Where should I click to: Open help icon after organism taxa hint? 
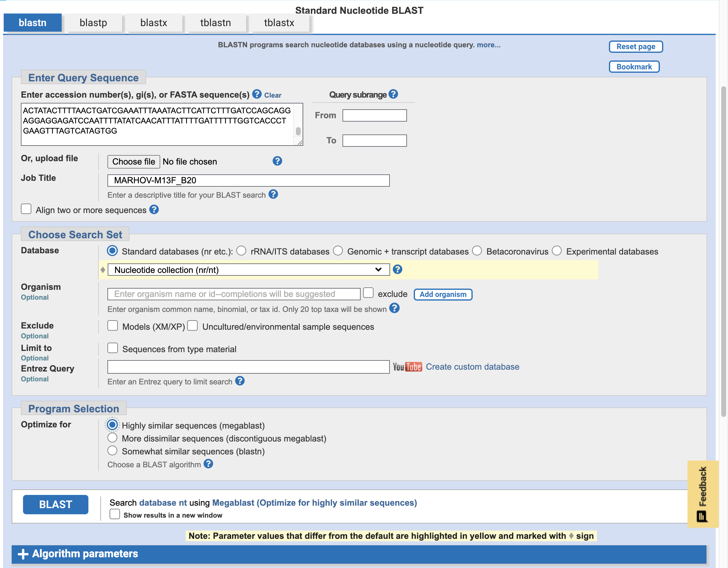(x=394, y=308)
